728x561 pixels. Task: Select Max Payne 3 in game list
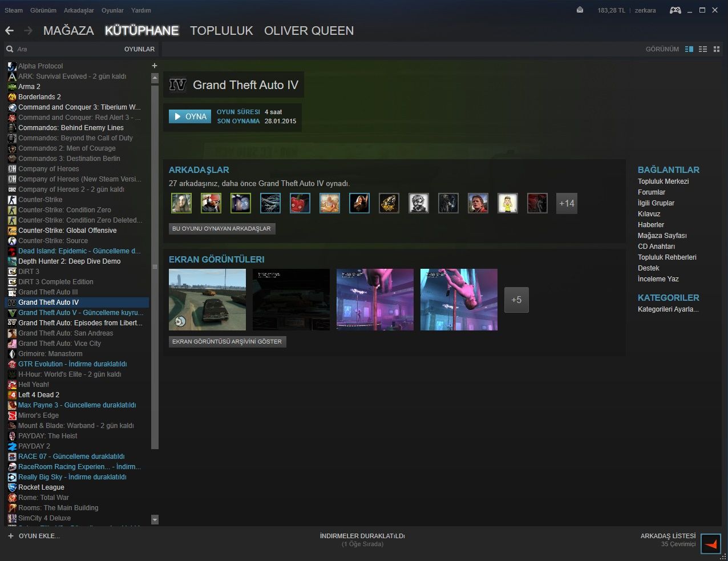click(78, 405)
